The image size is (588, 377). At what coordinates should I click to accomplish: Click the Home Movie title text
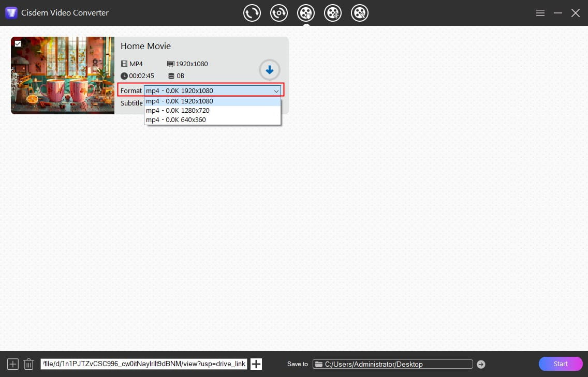pos(145,46)
